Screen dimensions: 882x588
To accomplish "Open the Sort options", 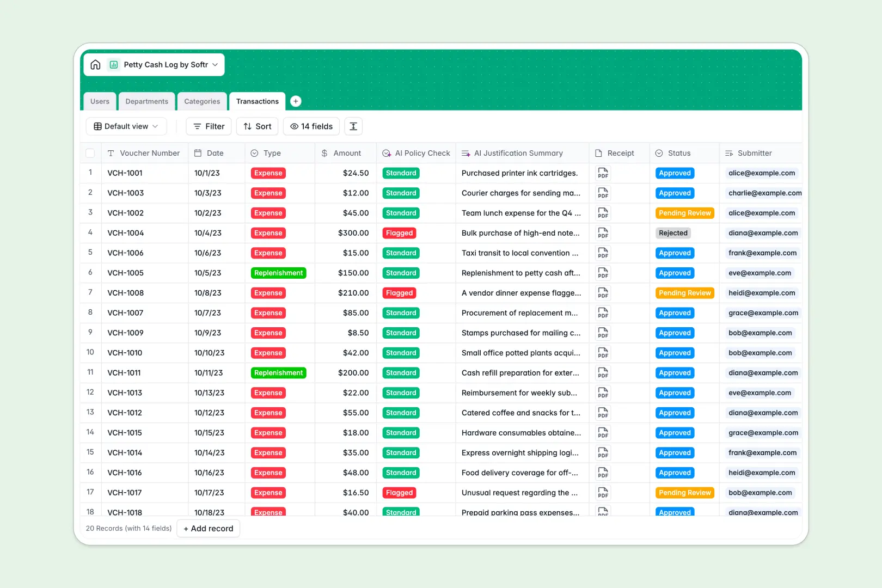I will [x=257, y=126].
